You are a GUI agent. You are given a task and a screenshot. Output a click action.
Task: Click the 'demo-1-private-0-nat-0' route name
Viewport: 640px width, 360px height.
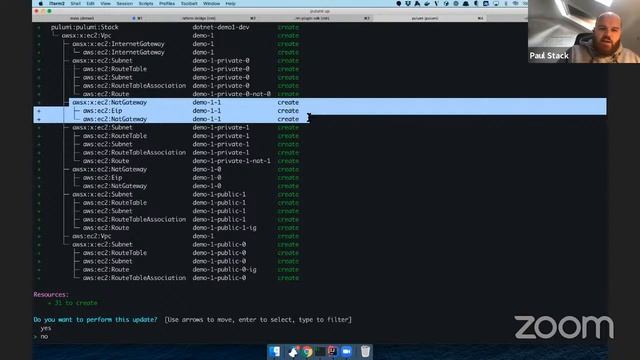231,94
